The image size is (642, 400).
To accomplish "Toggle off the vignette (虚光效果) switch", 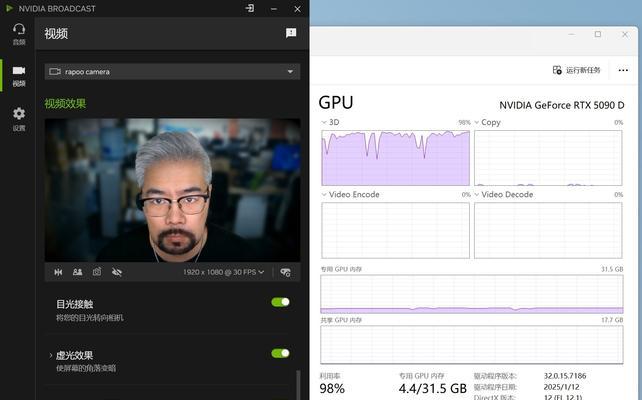I will click(x=280, y=353).
